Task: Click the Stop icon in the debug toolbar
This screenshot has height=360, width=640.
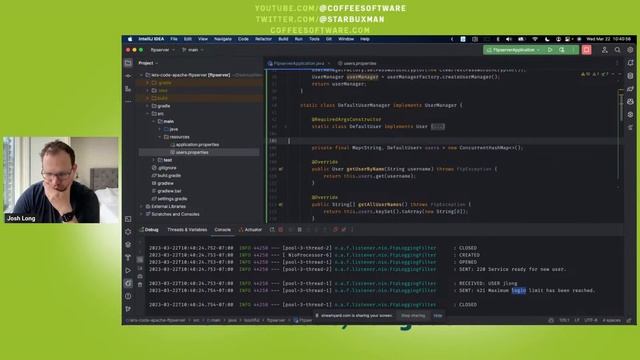Action: pyautogui.click(x=281, y=230)
